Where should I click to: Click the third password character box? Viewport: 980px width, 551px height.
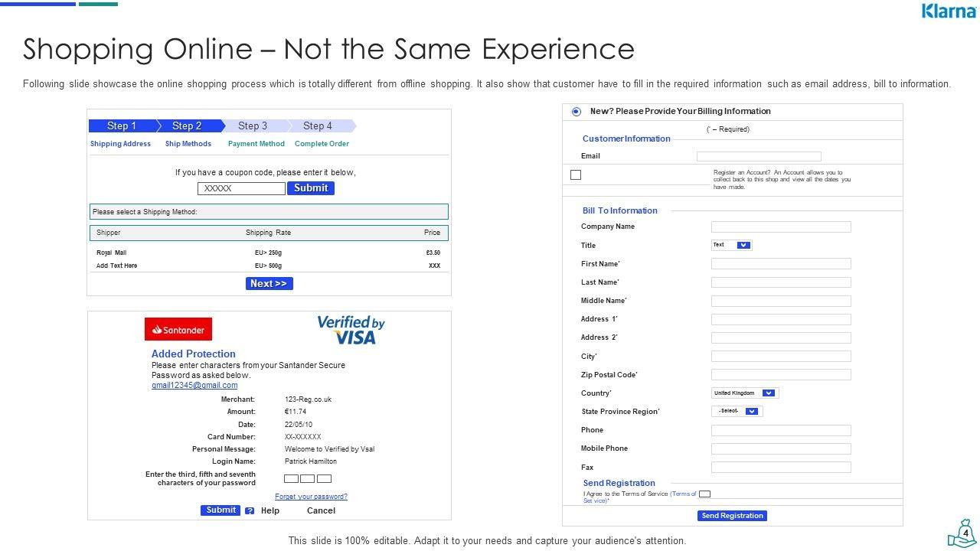[x=325, y=479]
